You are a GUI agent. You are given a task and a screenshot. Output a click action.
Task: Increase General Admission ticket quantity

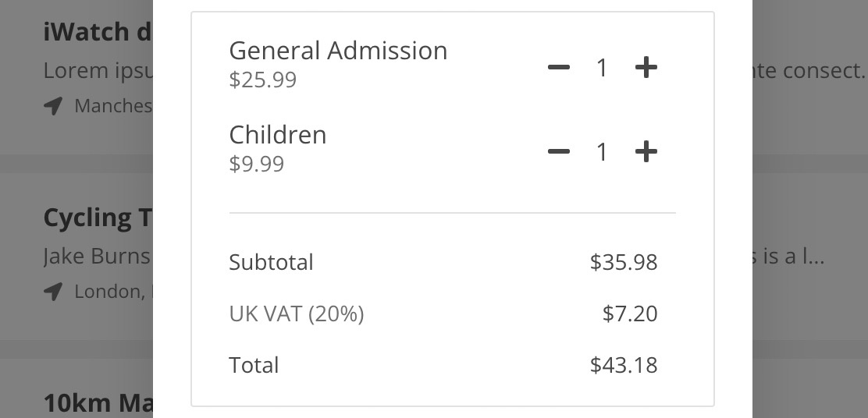646,67
